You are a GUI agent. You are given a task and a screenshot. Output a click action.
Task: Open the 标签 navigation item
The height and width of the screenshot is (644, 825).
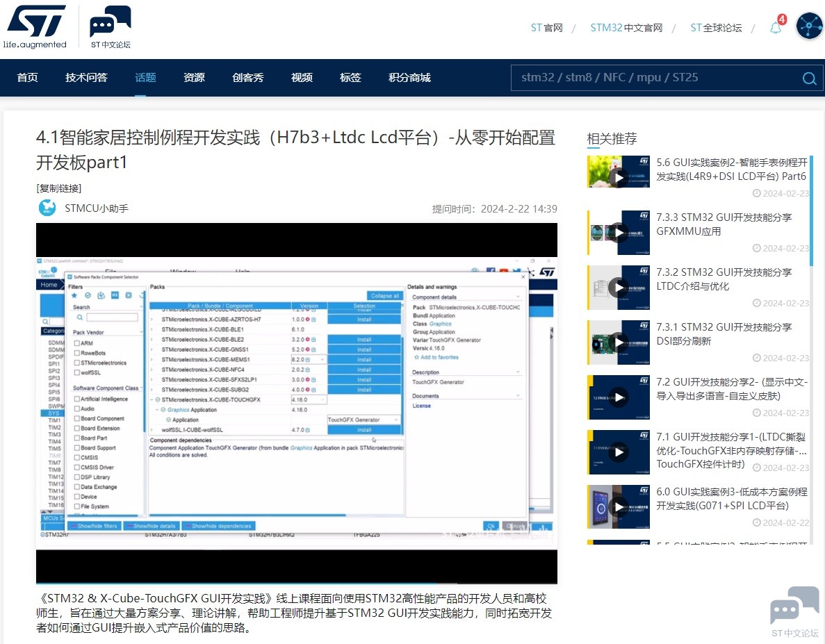click(350, 77)
